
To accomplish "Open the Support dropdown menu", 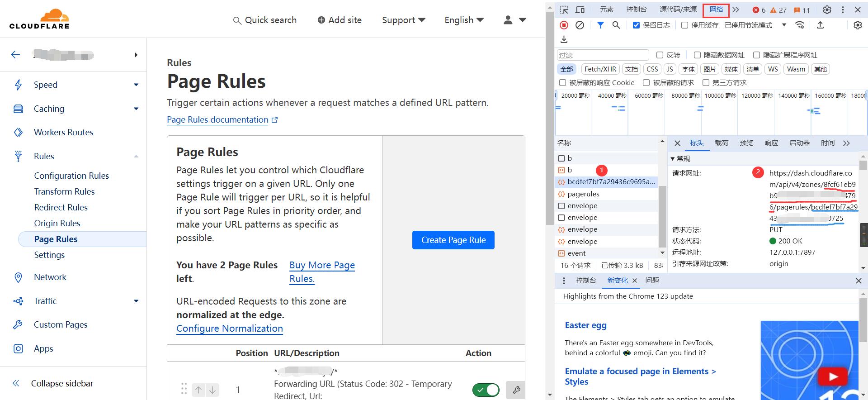I will click(x=403, y=20).
